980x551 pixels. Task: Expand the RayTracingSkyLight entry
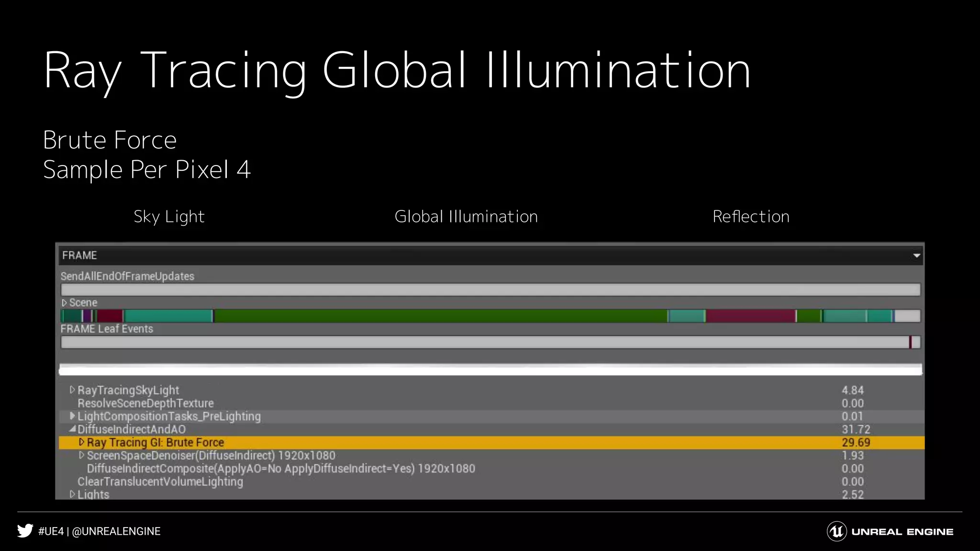pyautogui.click(x=72, y=390)
